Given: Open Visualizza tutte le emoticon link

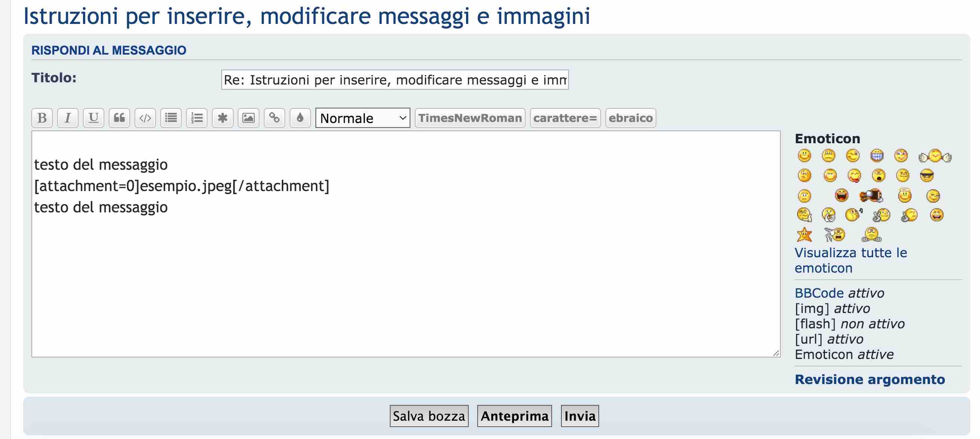Looking at the screenshot, I should pos(851,260).
